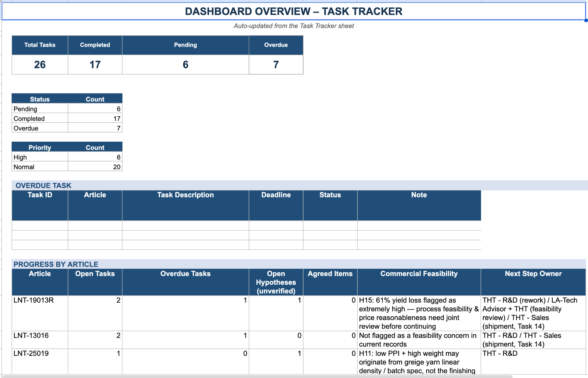Viewport: 588px width, 378px height.
Task: Select the 'Article' header in the Progress by Article table
Action: 40,282
